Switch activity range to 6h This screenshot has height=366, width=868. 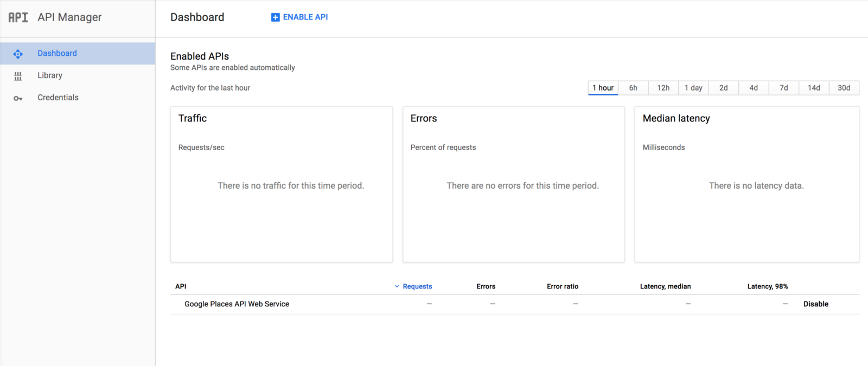(633, 88)
